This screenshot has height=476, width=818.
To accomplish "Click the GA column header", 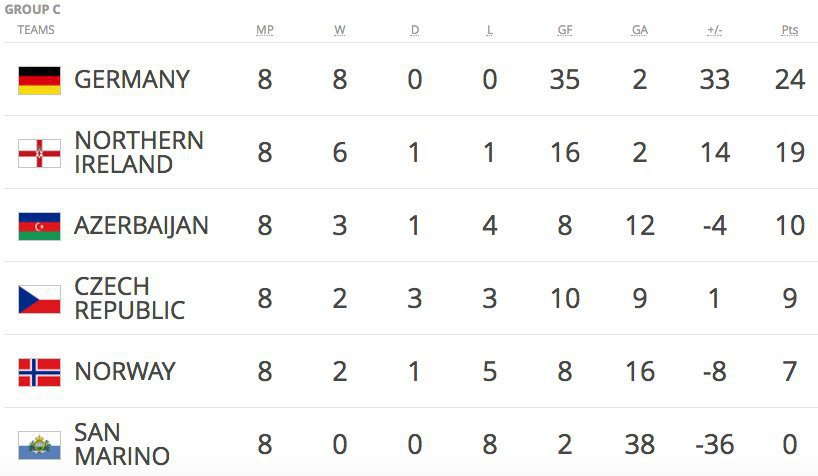I will coord(640,30).
